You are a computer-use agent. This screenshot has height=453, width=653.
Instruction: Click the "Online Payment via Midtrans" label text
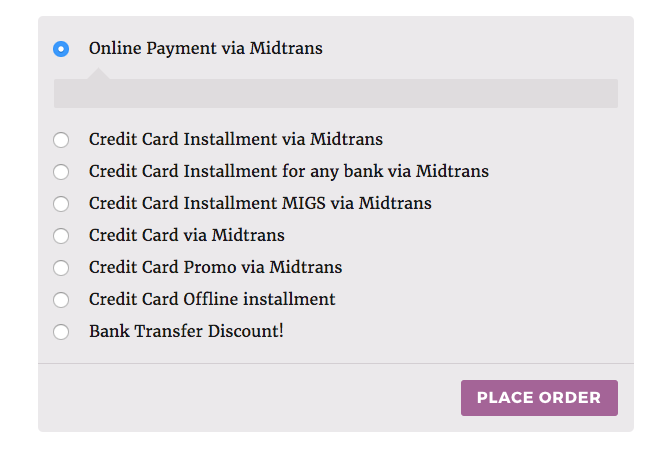tap(205, 48)
